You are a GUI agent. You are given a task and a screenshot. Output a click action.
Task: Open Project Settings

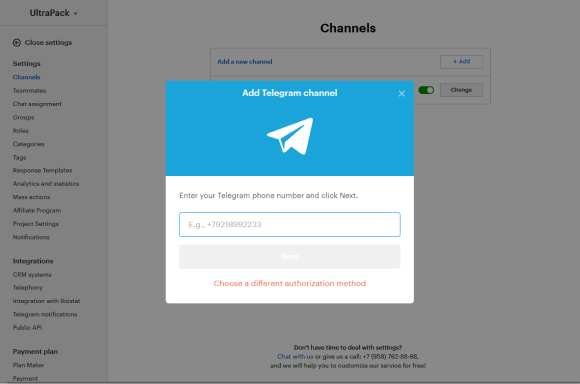click(36, 224)
